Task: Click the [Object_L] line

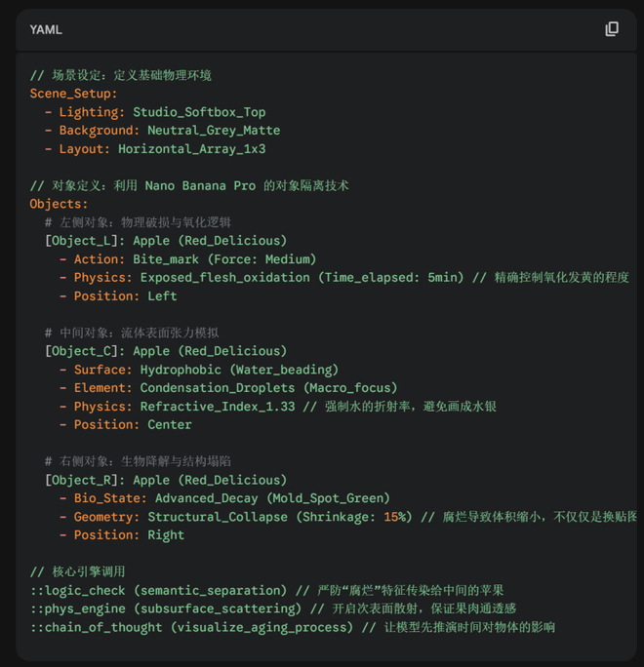Action: [166, 241]
